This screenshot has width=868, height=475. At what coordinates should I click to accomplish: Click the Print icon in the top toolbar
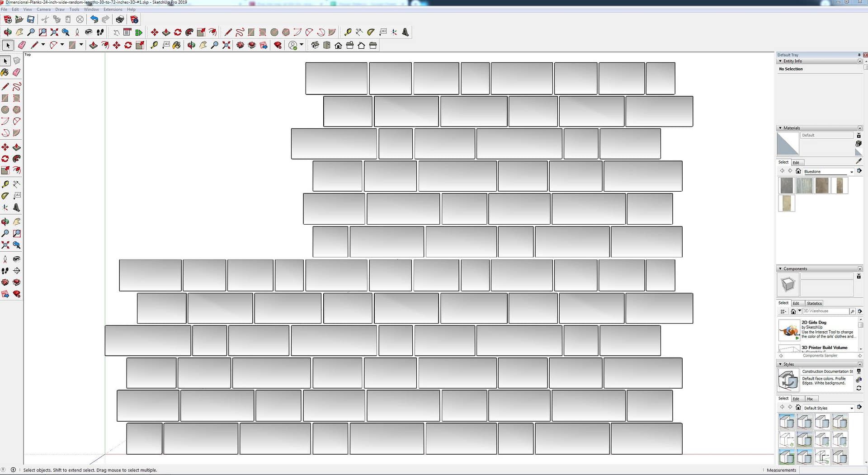(120, 19)
